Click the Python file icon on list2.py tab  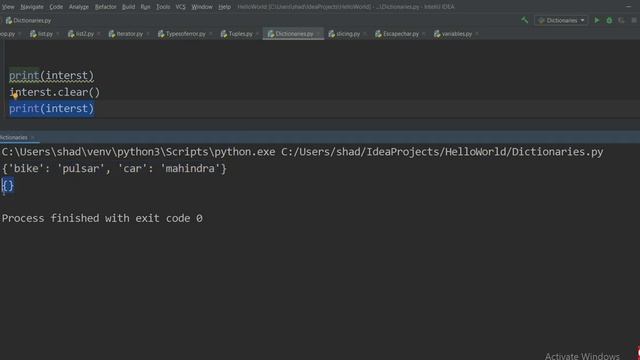point(71,34)
